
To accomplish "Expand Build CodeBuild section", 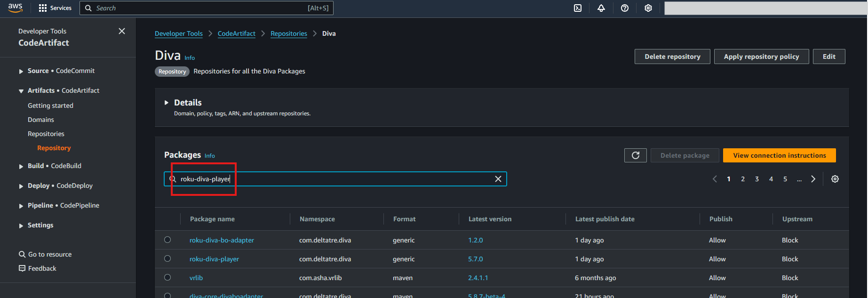I will click(21, 166).
